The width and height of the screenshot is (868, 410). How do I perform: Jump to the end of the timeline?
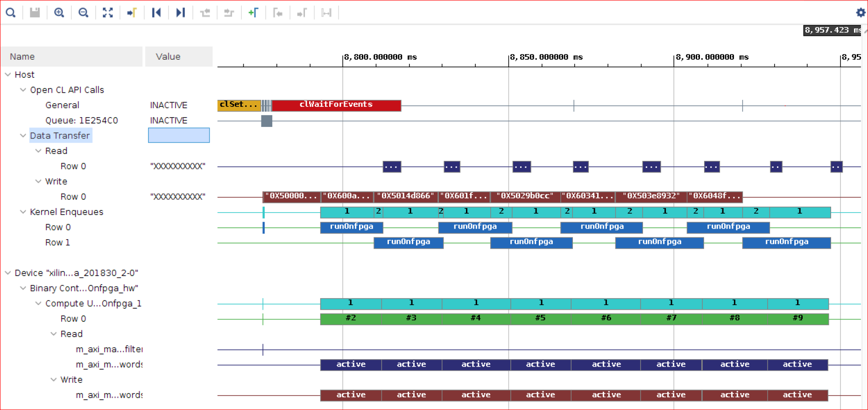[x=180, y=13]
